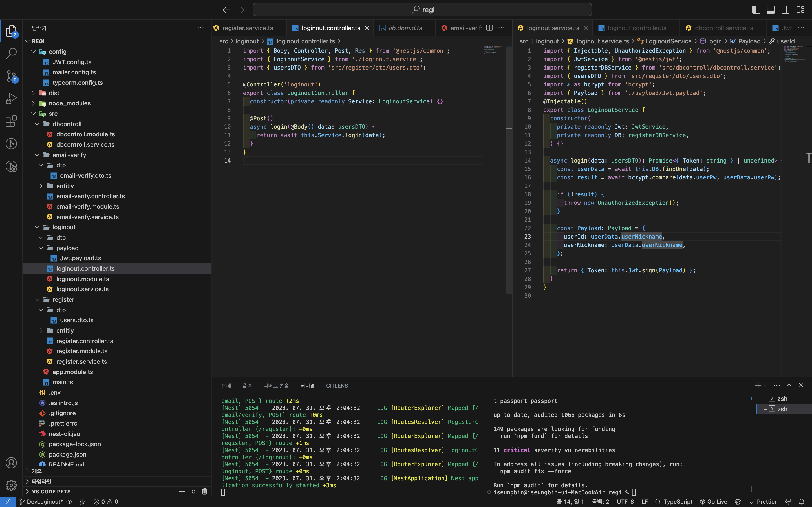The image size is (812, 507).
Task: Click Prettier status bar button
Action: click(763, 502)
